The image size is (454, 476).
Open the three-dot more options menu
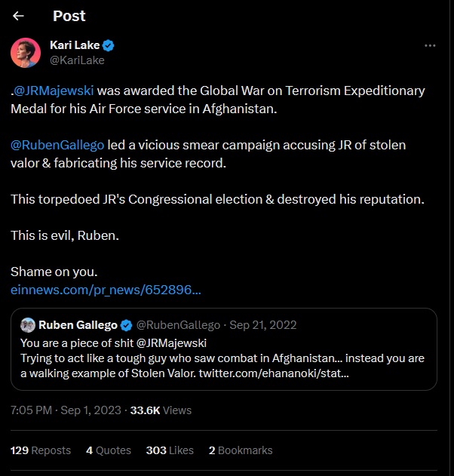(x=430, y=45)
